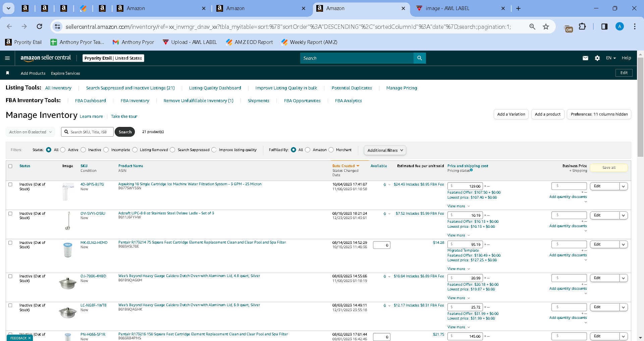Expand the Additional filters dropdown
Viewport: 644px width, 341px height.
(385, 150)
